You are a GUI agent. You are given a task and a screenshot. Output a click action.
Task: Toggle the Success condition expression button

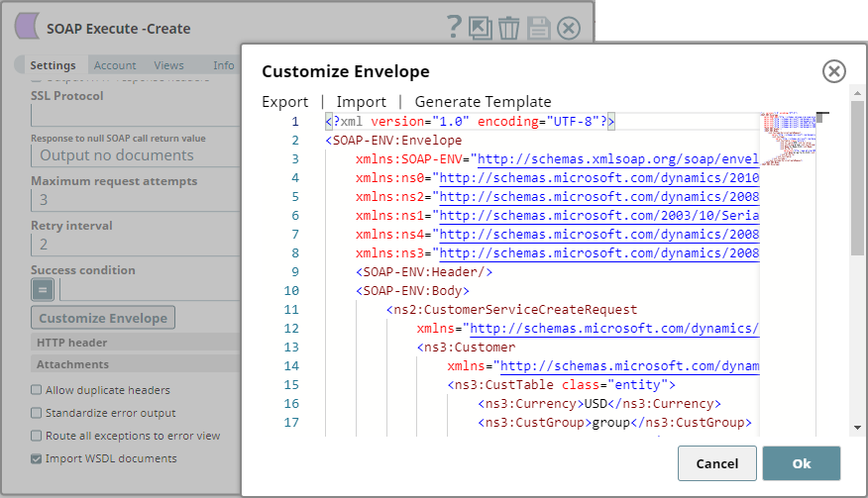click(43, 289)
